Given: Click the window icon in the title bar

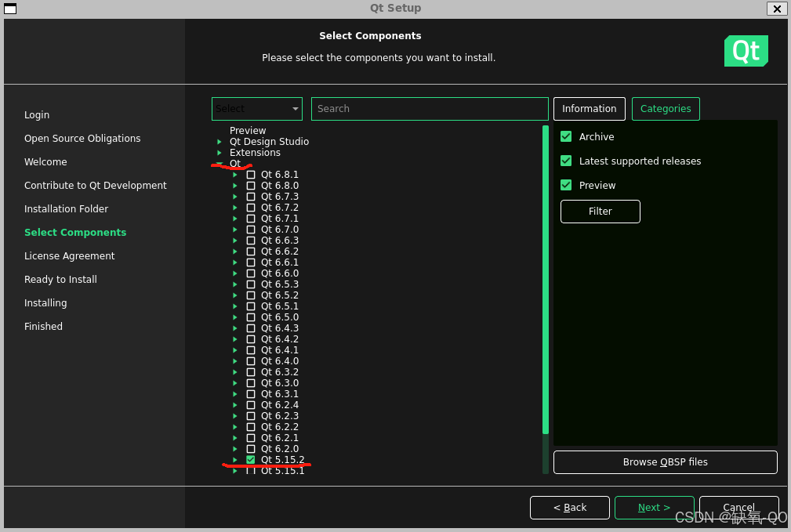Looking at the screenshot, I should pos(9,9).
